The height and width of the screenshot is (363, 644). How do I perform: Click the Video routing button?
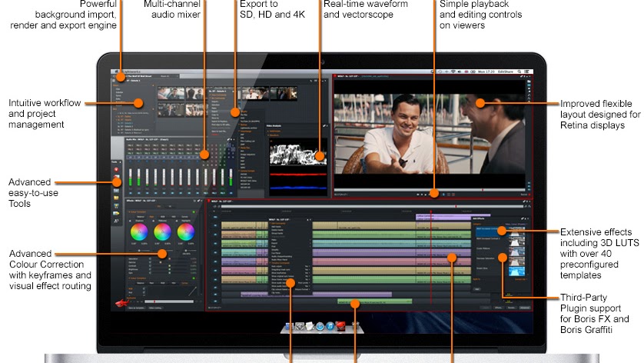pos(155,308)
